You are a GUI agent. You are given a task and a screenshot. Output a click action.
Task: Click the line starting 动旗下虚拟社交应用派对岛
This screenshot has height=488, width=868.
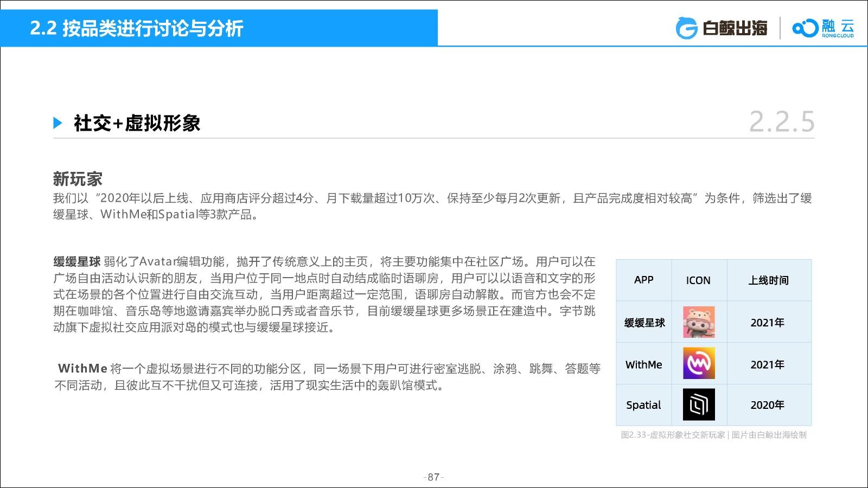click(194, 328)
